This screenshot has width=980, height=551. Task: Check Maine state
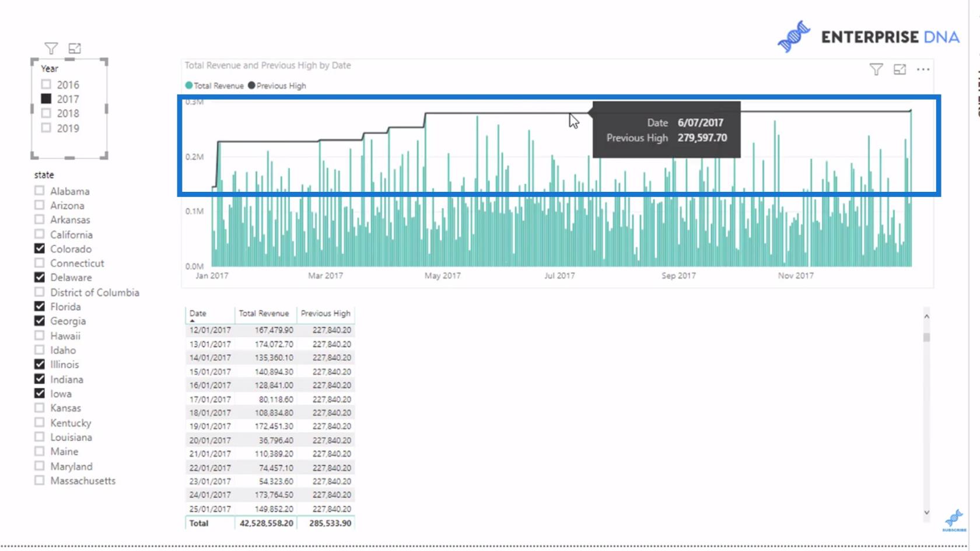tap(39, 451)
